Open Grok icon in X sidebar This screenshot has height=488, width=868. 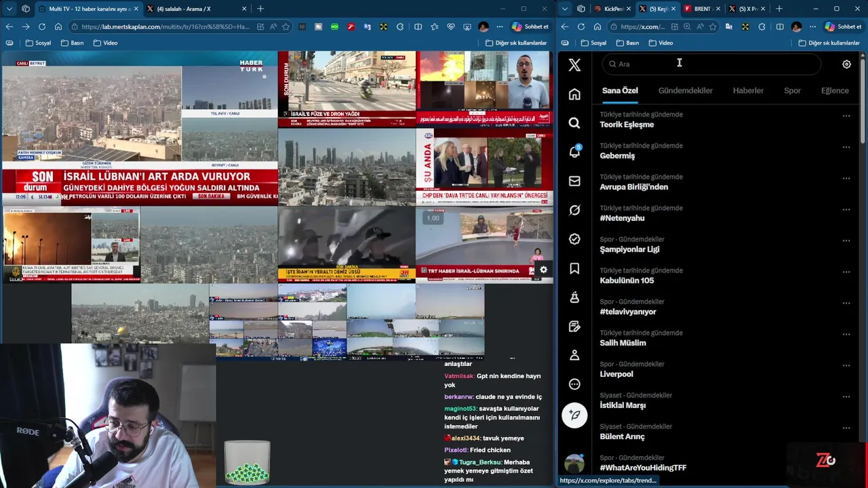tap(574, 210)
